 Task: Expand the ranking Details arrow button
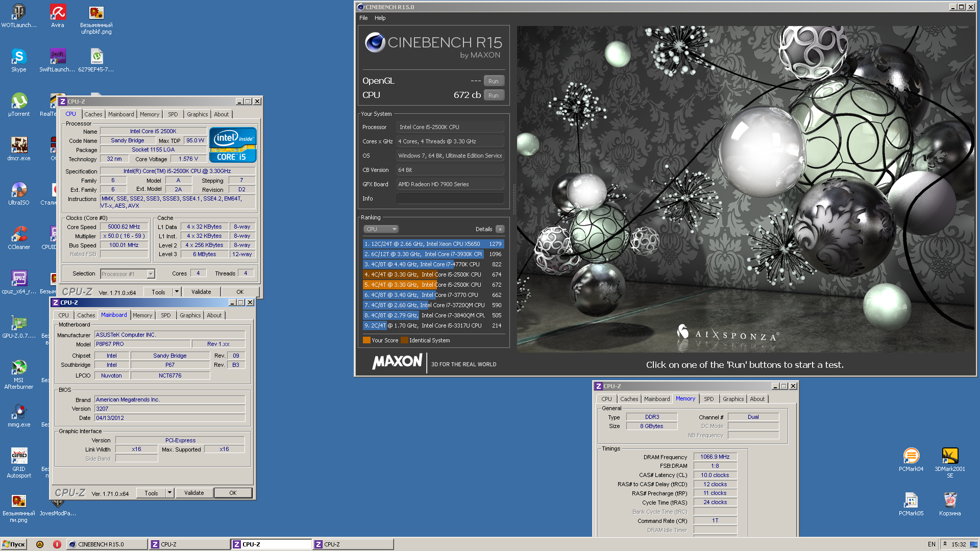click(x=500, y=229)
